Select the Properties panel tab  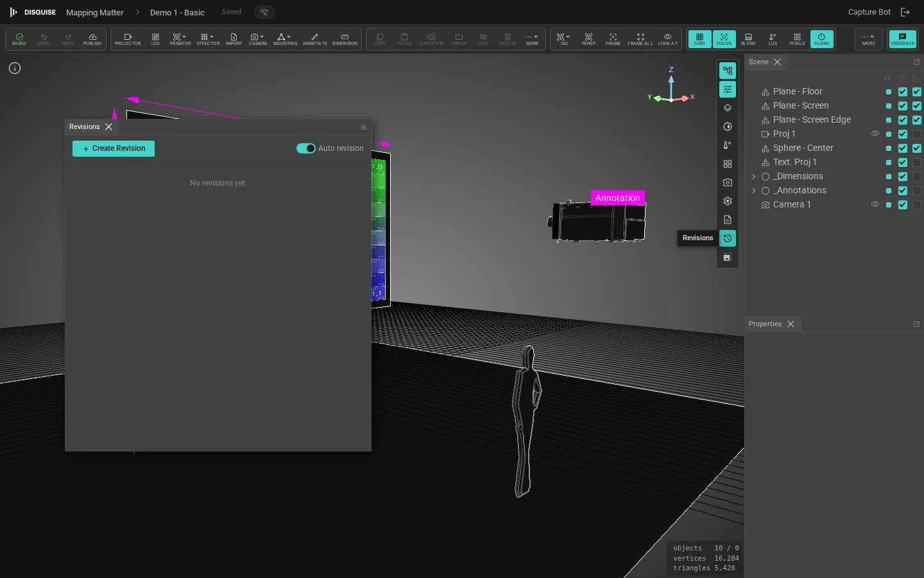[765, 324]
